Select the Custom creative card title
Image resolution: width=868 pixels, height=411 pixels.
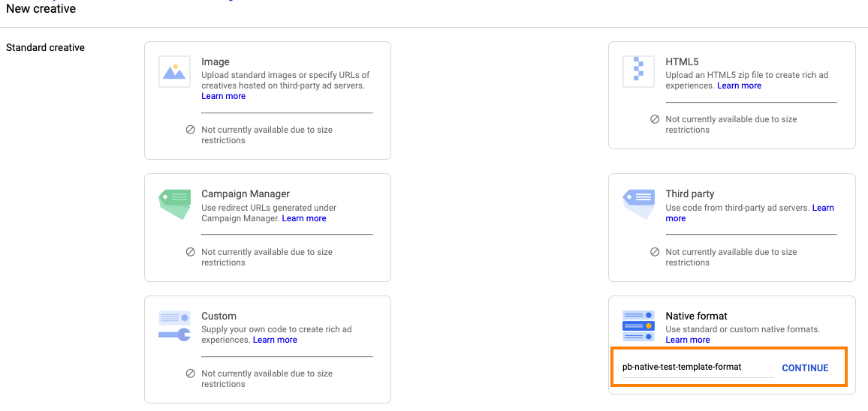click(219, 316)
